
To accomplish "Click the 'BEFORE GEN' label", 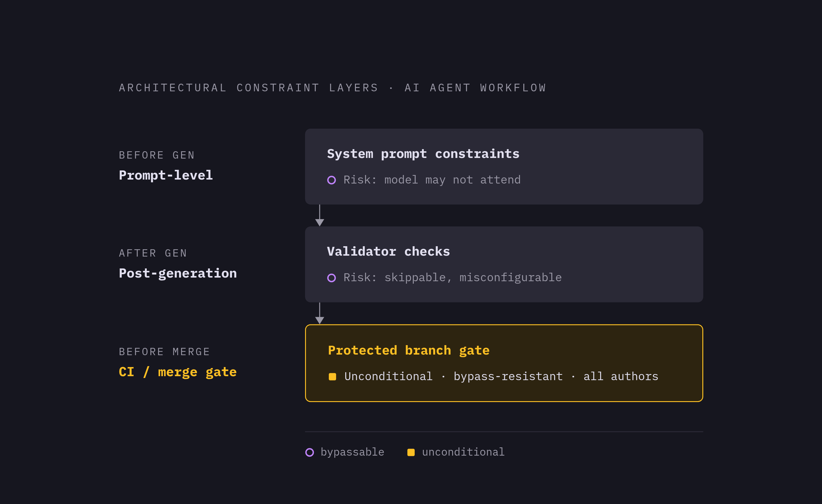I will coord(157,155).
